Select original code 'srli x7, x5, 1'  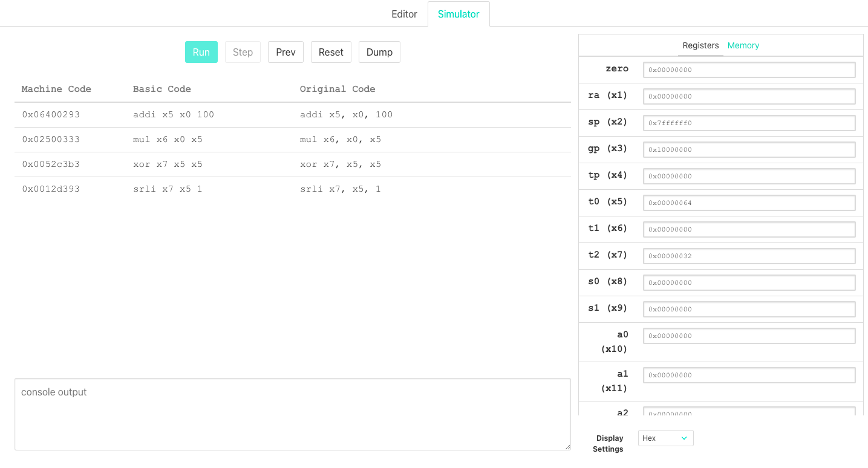pos(341,189)
